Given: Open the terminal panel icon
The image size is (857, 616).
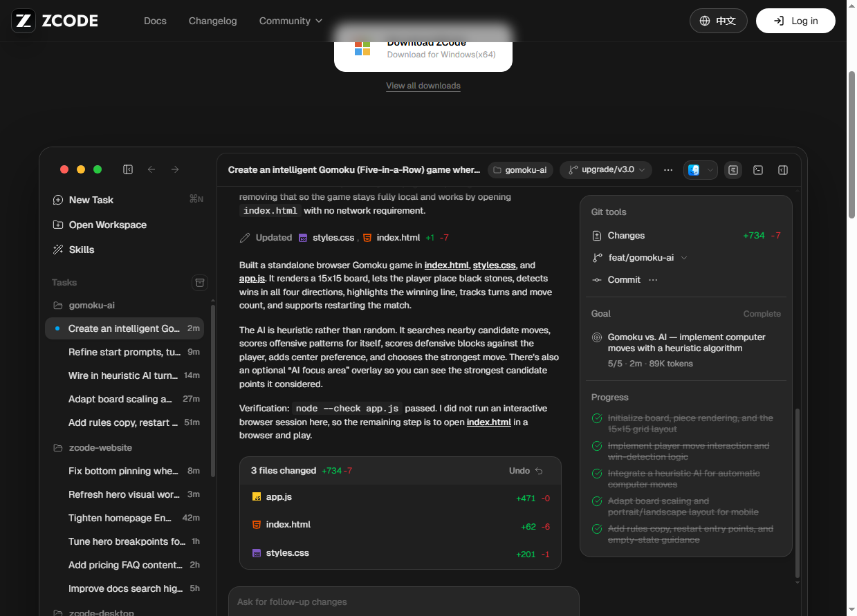Looking at the screenshot, I should pos(758,170).
